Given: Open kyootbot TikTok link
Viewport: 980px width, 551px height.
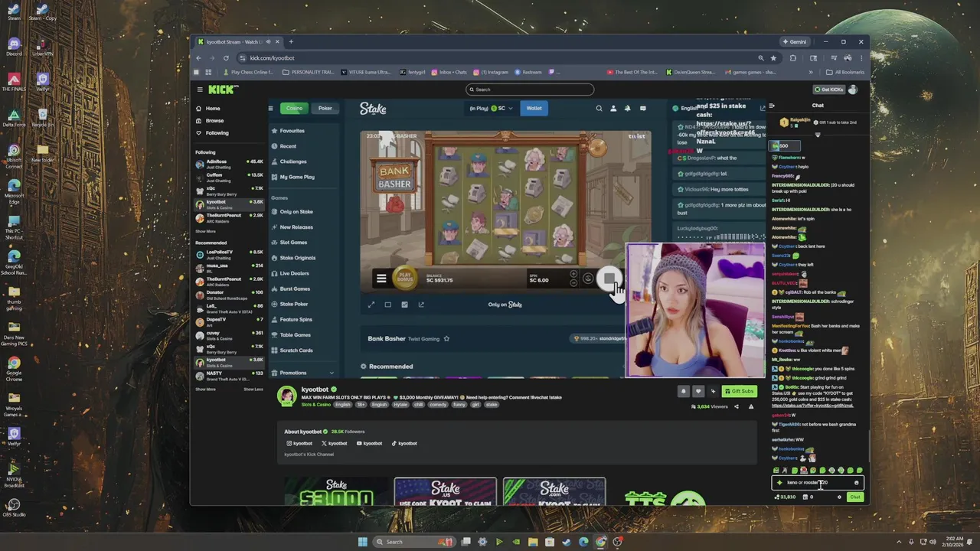Looking at the screenshot, I should [404, 443].
